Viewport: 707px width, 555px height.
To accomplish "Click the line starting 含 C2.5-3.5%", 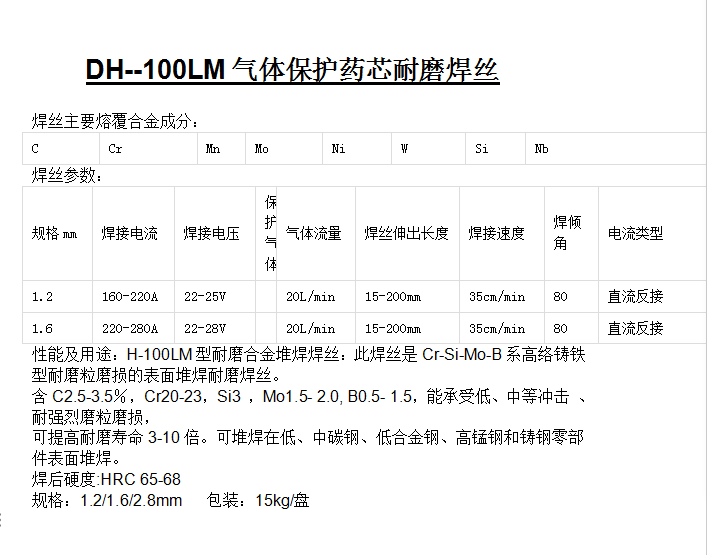I will pos(308,396).
